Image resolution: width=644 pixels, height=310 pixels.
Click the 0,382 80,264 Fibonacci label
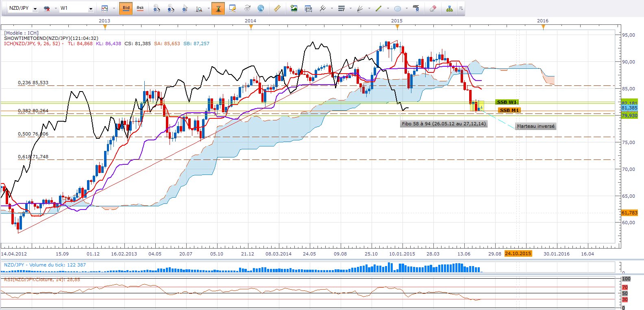coord(33,111)
